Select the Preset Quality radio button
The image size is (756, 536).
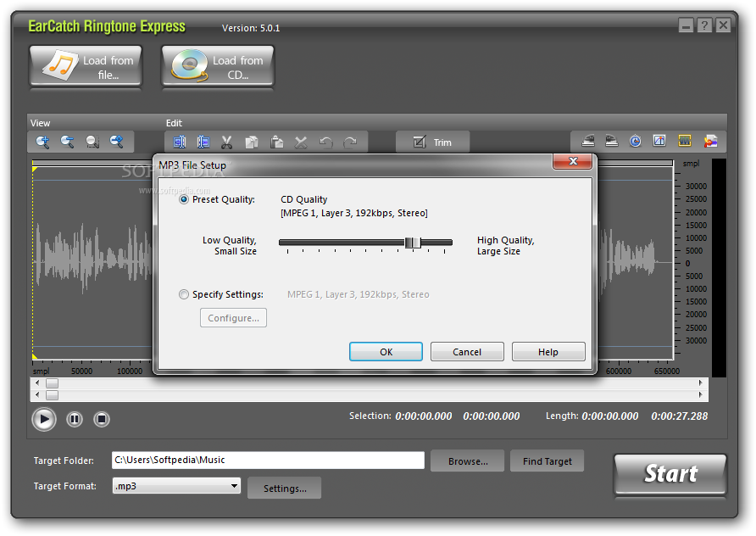pyautogui.click(x=184, y=199)
